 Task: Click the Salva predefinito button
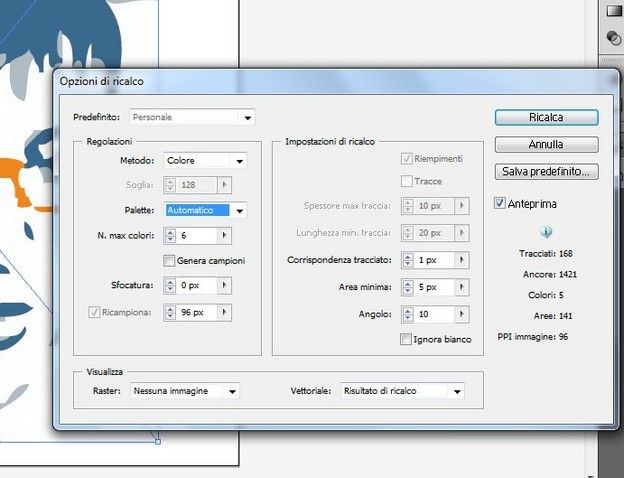(546, 172)
